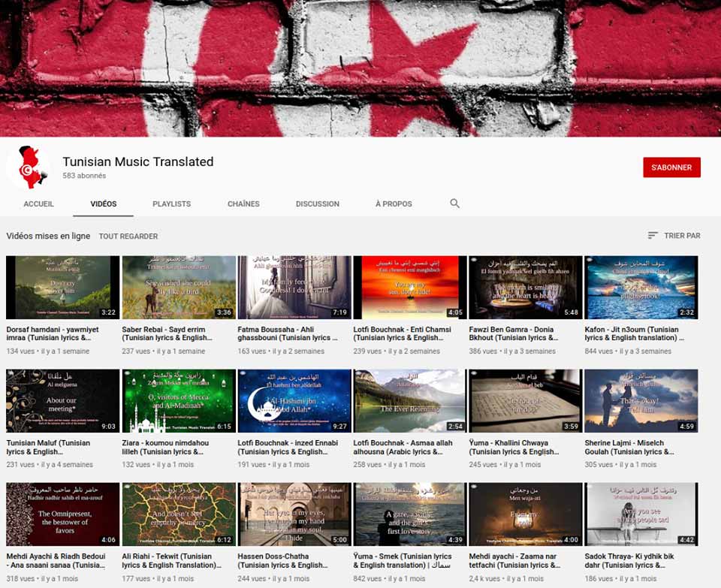Play the Fatma Boussaha video thumbnail
The height and width of the screenshot is (588, 721).
pyautogui.click(x=294, y=288)
